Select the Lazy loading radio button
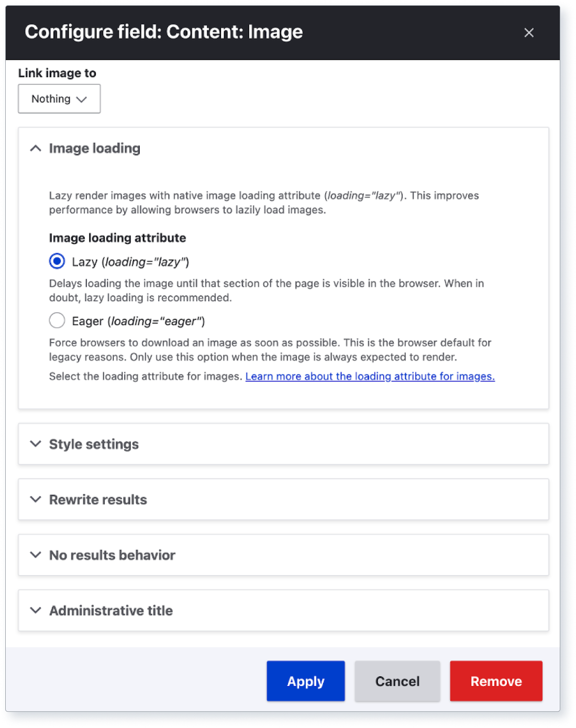Viewport: 576px width, 728px height. (57, 261)
